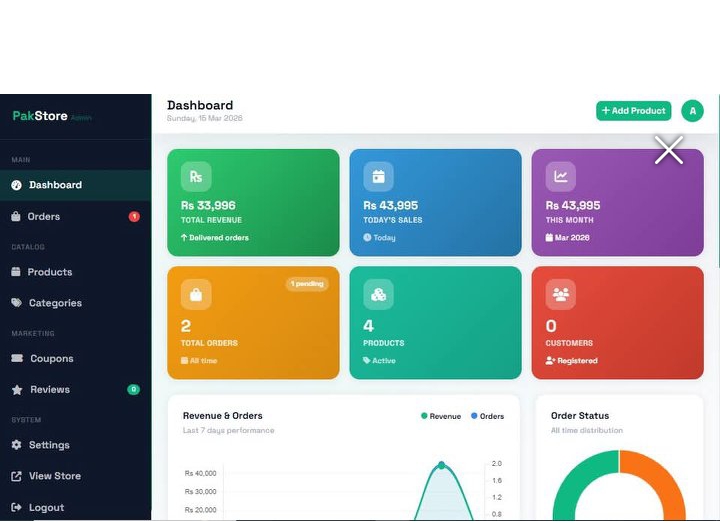
Task: Click the Delivered orders text
Action: click(x=219, y=237)
